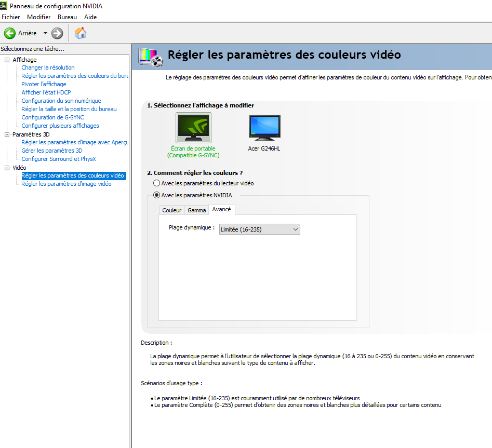Click the color bars video header icon
Viewport: 492px width, 448px height.
point(151,58)
